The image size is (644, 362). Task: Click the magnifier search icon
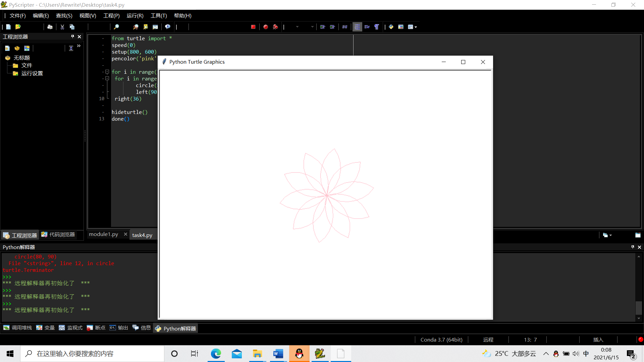pyautogui.click(x=116, y=27)
